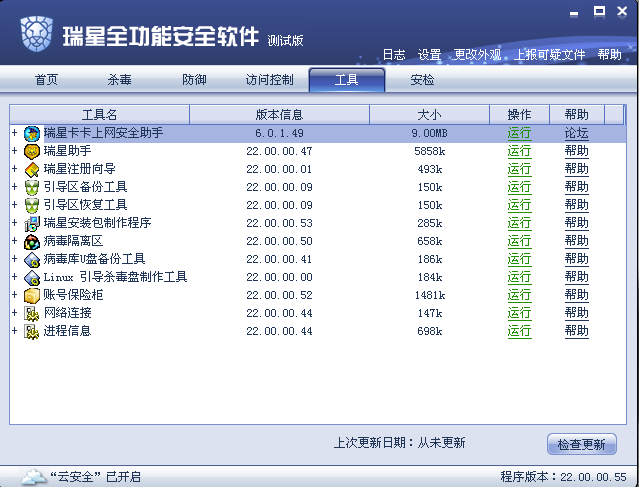Run 病毒隔离区 via 运行 link
The width and height of the screenshot is (639, 487).
click(x=519, y=241)
